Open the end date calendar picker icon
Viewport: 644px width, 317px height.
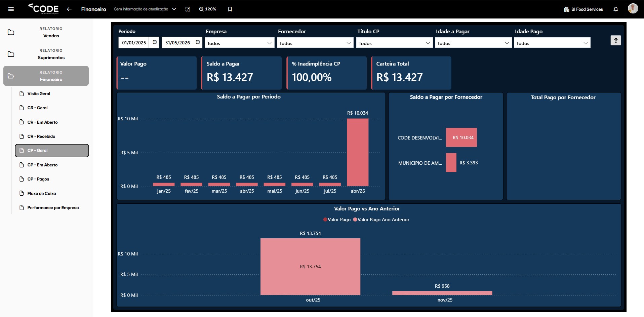click(198, 42)
